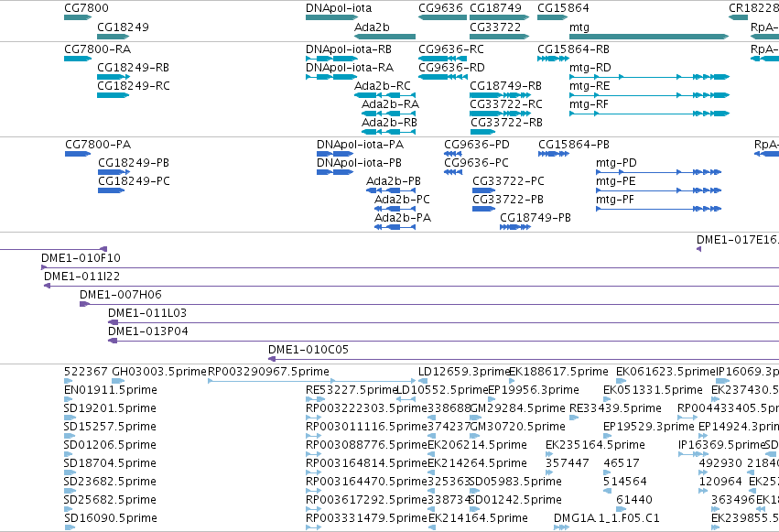Click the DNApol-iota-RA transcript

(332, 77)
